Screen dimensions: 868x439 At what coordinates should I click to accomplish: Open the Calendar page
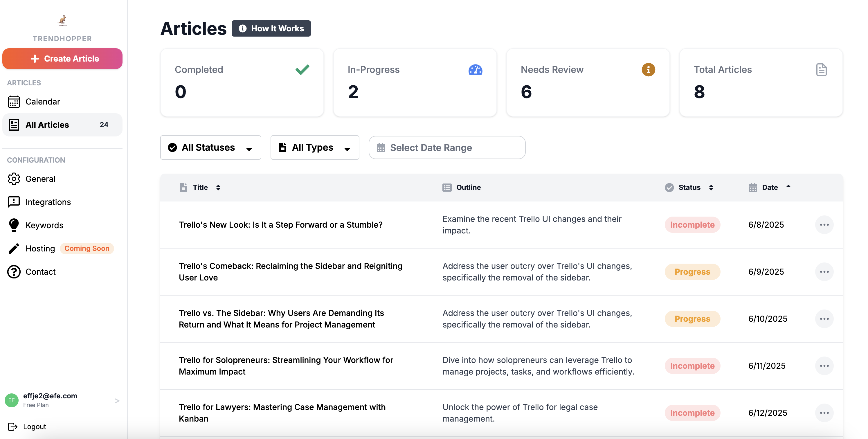pyautogui.click(x=62, y=101)
